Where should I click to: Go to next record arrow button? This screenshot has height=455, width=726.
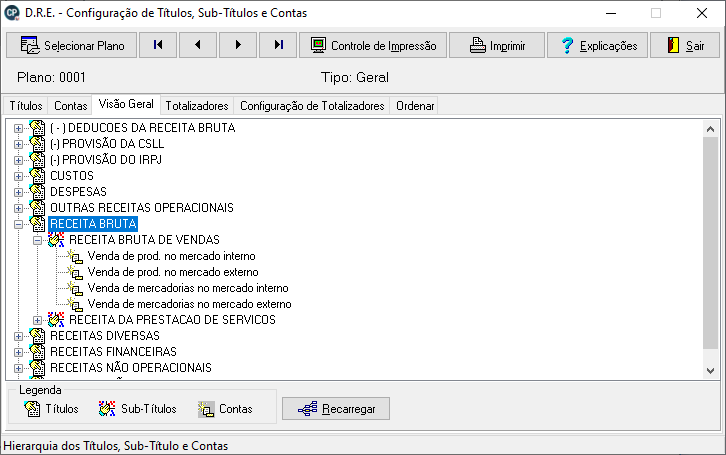pos(238,45)
